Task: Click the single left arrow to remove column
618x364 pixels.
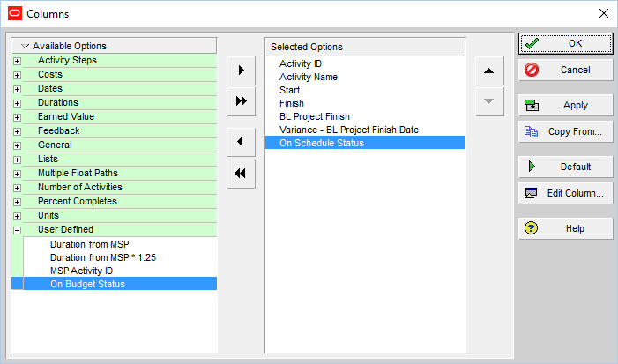Action: tap(241, 141)
